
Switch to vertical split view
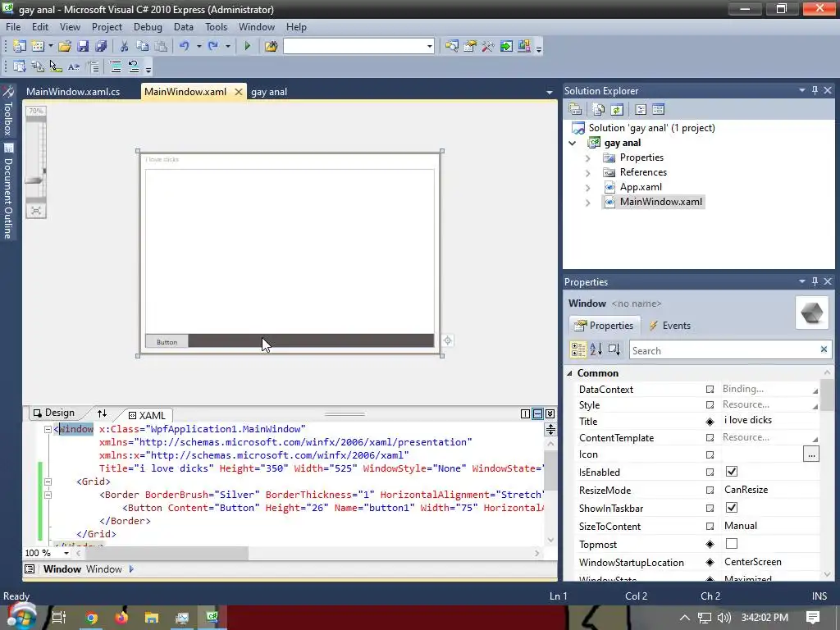[525, 413]
